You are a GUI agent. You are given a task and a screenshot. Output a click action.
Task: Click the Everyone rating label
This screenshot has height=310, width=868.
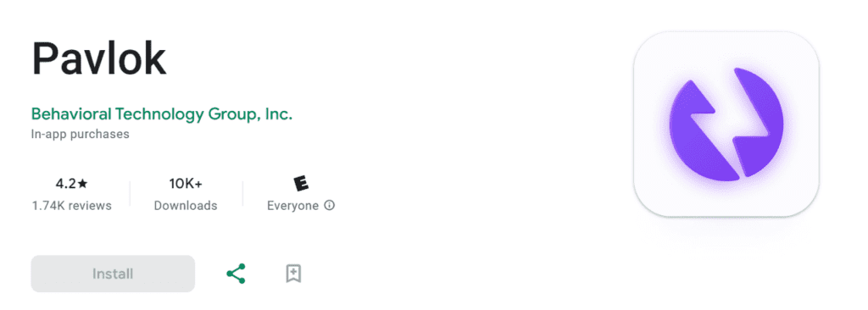pos(292,205)
